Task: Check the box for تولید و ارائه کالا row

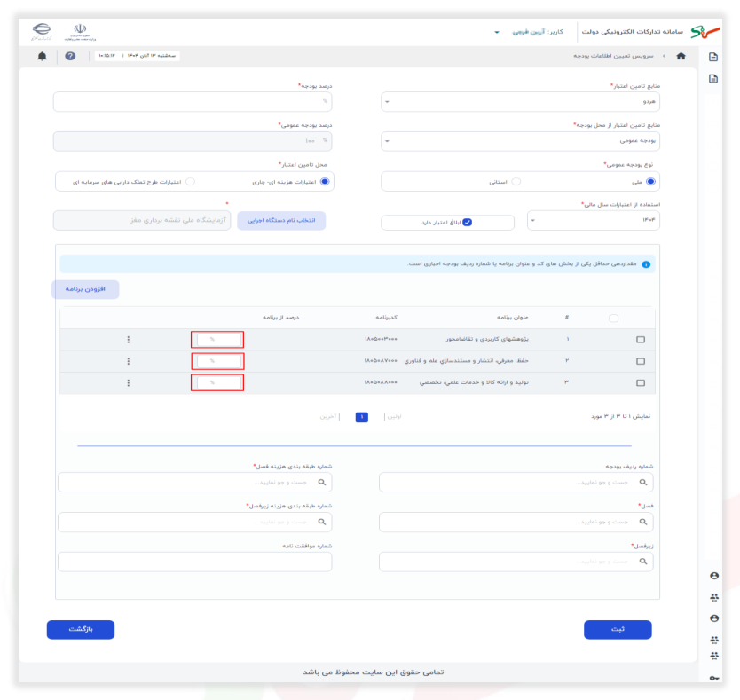Action: click(641, 382)
